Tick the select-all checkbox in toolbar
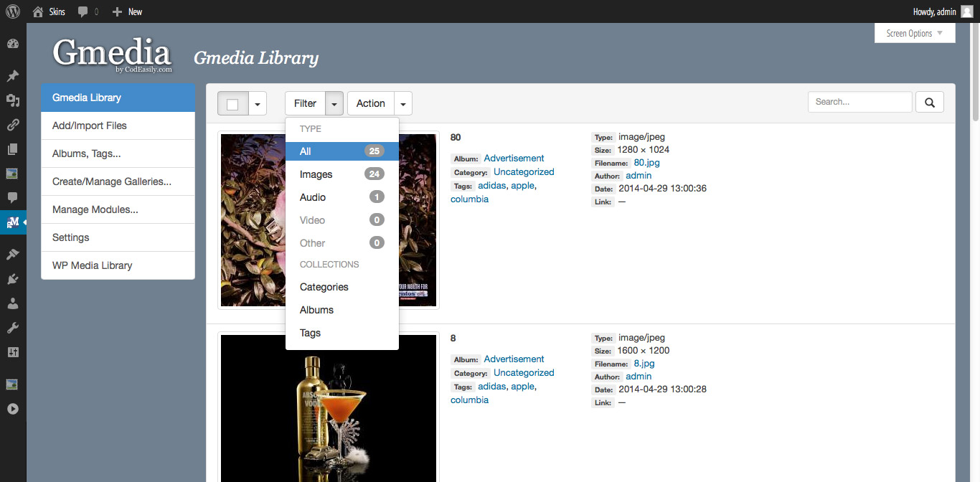This screenshot has height=482, width=980. (x=232, y=104)
